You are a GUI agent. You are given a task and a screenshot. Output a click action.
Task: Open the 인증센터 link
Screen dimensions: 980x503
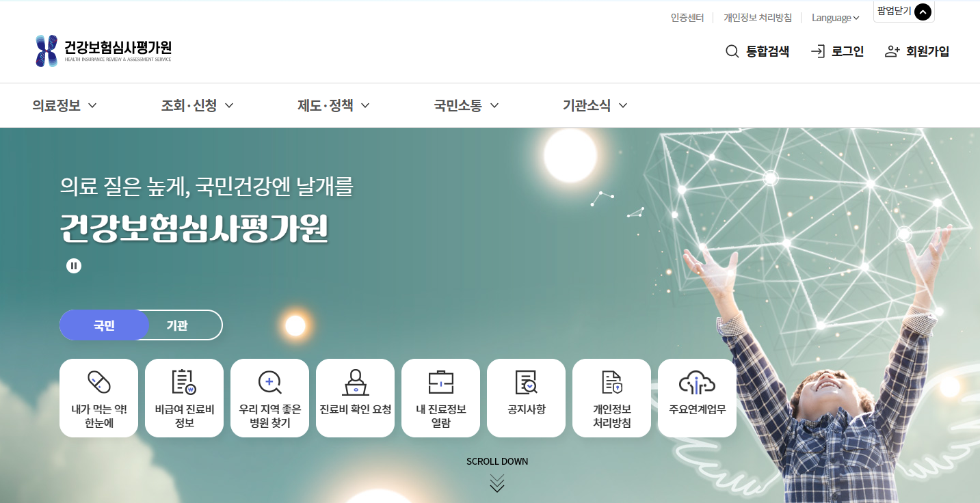pos(687,18)
